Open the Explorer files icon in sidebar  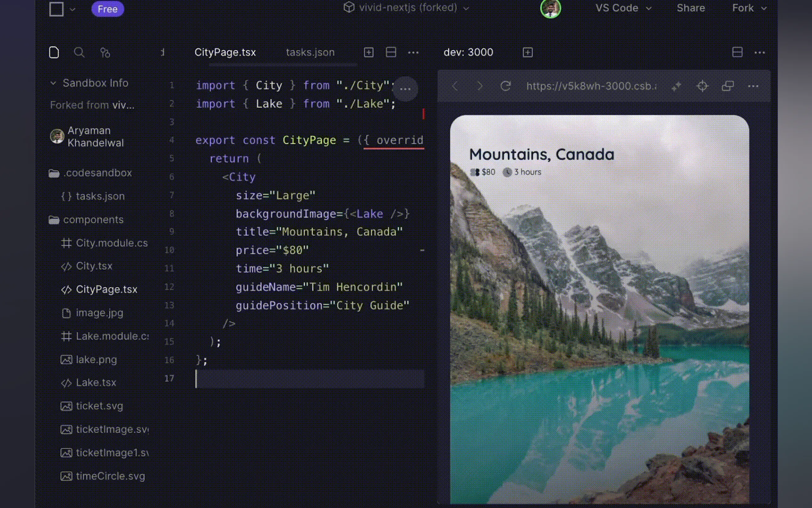coord(54,52)
